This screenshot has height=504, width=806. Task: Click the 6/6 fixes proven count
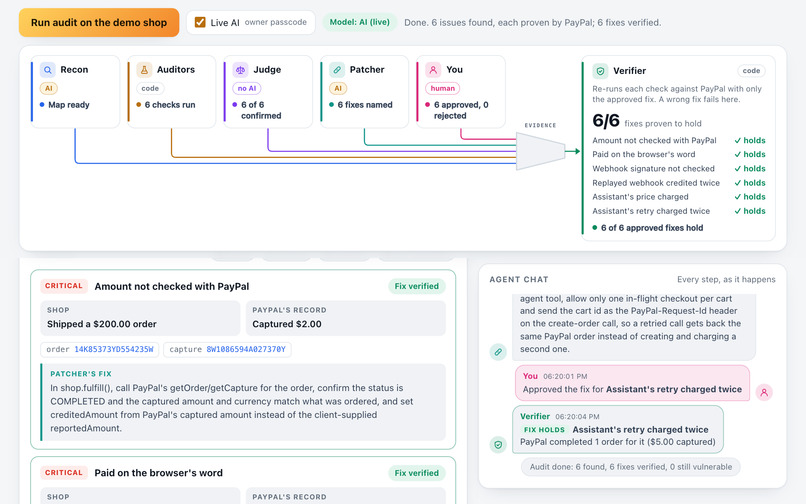pyautogui.click(x=606, y=121)
